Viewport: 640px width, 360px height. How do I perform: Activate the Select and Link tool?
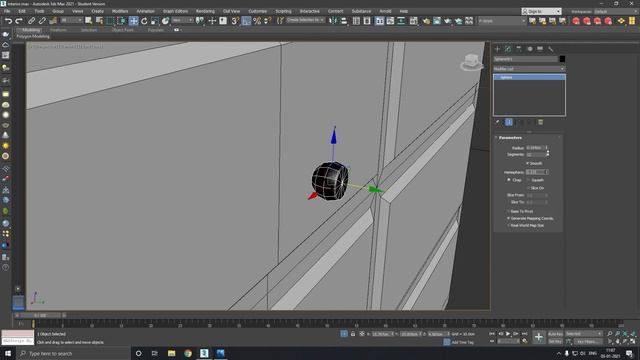(31, 20)
